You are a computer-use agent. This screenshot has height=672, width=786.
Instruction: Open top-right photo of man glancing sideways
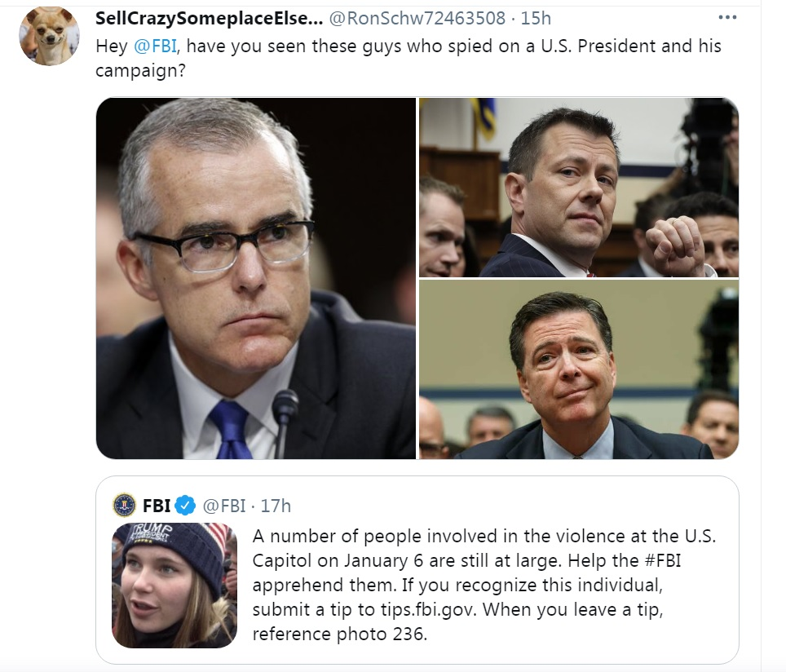579,188
